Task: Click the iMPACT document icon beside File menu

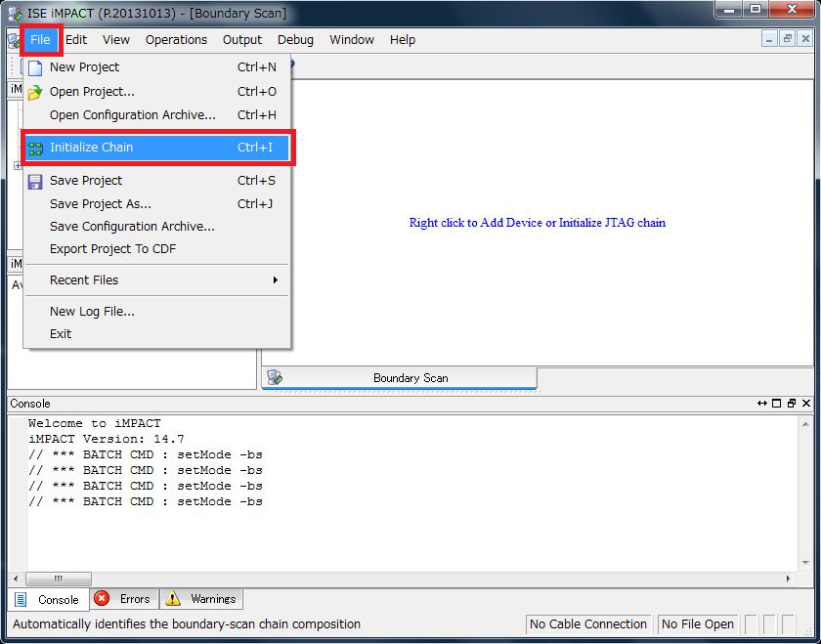Action: [14, 40]
